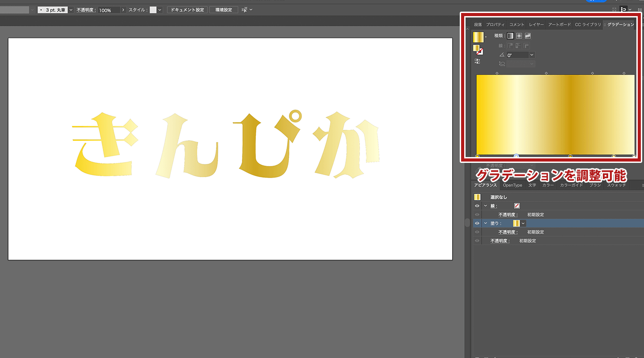Open the 3 pt. 丸筆 brush dropdown
This screenshot has height=358, width=644.
(x=71, y=9)
